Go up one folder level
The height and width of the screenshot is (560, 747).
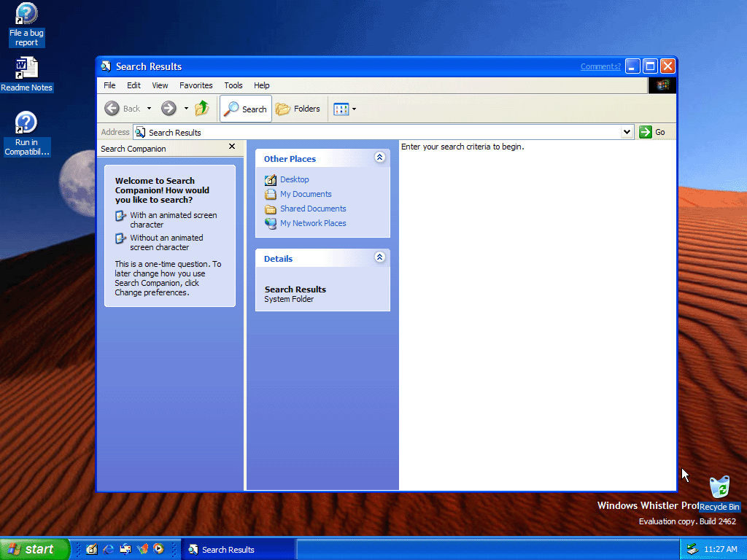(202, 109)
